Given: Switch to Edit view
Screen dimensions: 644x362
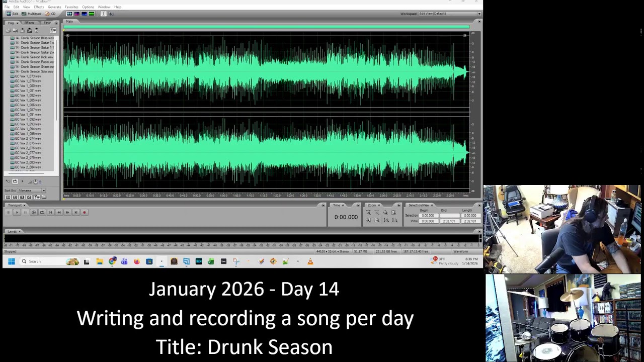Looking at the screenshot, I should [x=11, y=14].
